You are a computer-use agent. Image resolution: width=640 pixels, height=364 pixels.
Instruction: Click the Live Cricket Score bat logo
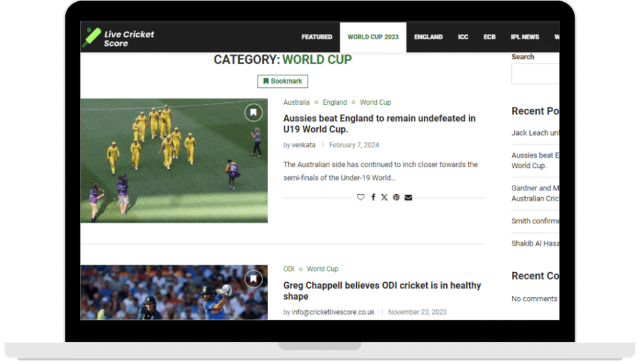click(x=91, y=36)
